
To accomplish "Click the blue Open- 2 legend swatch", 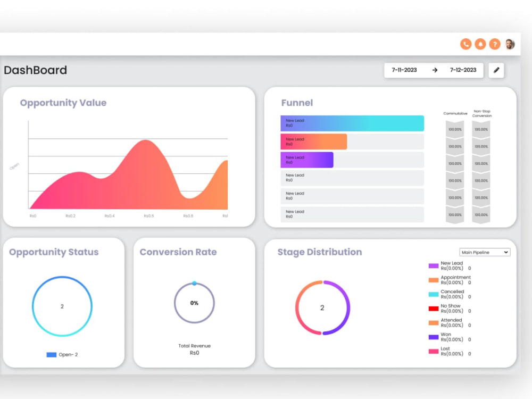I will (x=52, y=355).
